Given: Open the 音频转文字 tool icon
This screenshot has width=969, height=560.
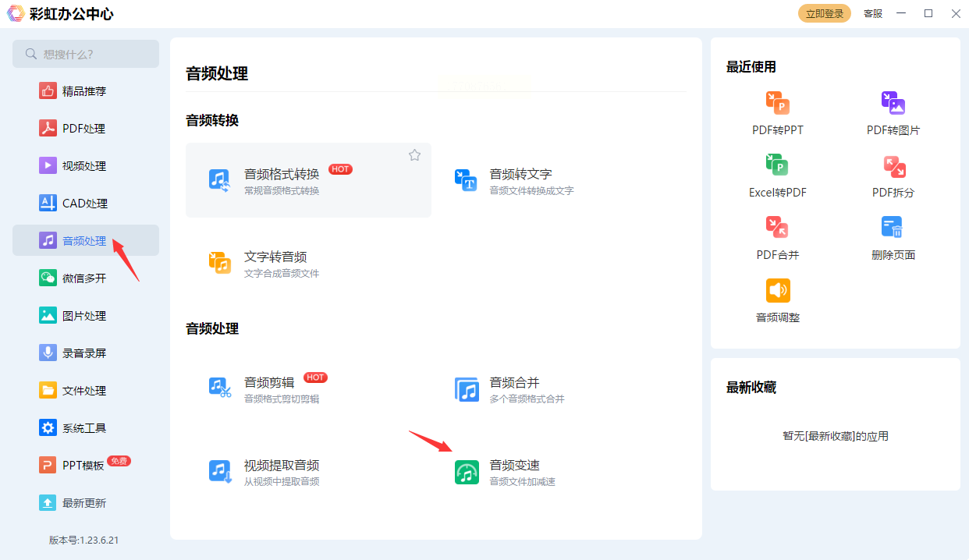Looking at the screenshot, I should (466, 180).
